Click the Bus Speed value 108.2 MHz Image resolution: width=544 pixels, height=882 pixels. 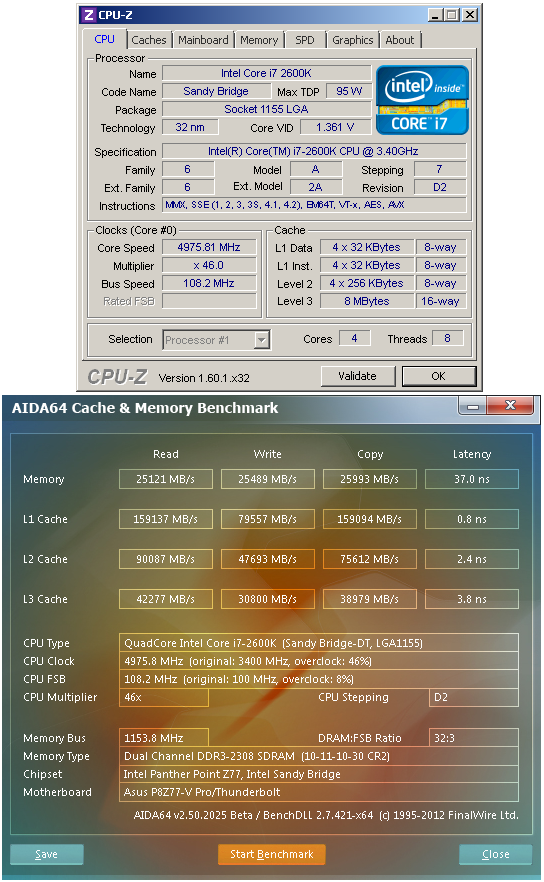coord(209,284)
